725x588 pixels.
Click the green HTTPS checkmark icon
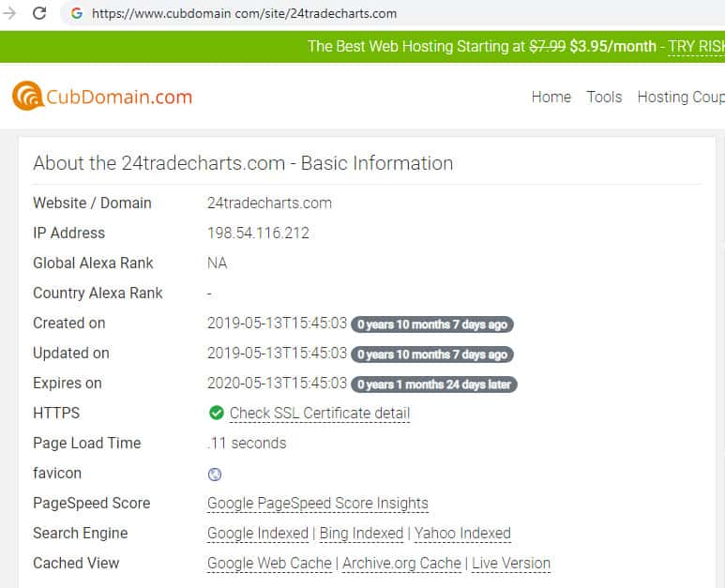tap(216, 413)
